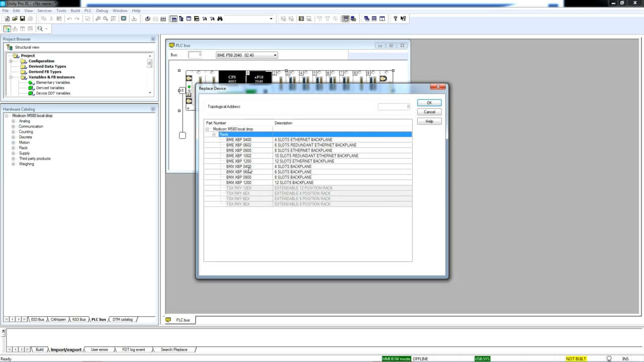The width and height of the screenshot is (644, 362).
Task: Click the Structural view icon in Project Browser
Action: point(10,47)
